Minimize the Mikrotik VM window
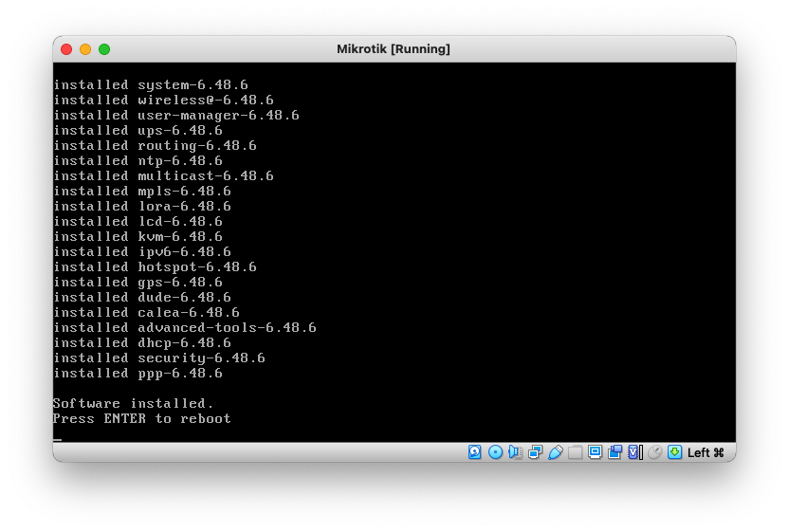 (85, 48)
